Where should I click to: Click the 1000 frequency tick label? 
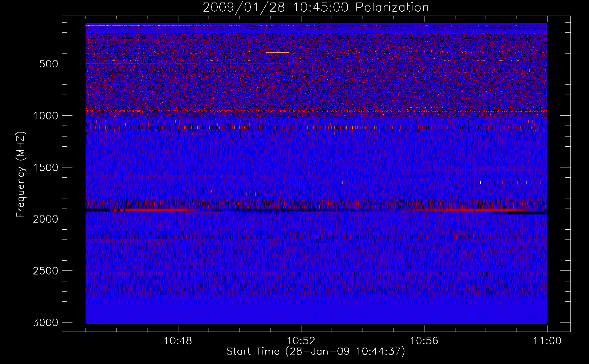tap(46, 116)
